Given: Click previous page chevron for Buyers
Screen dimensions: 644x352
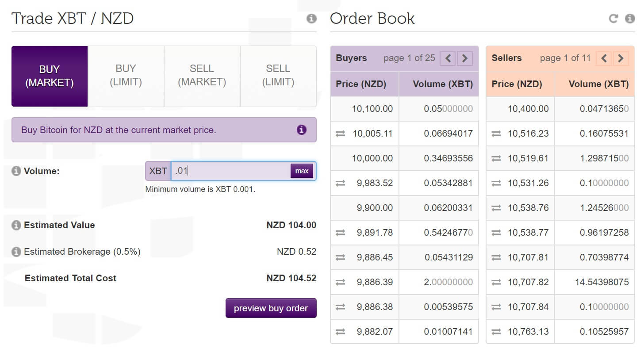Looking at the screenshot, I should pyautogui.click(x=447, y=58).
